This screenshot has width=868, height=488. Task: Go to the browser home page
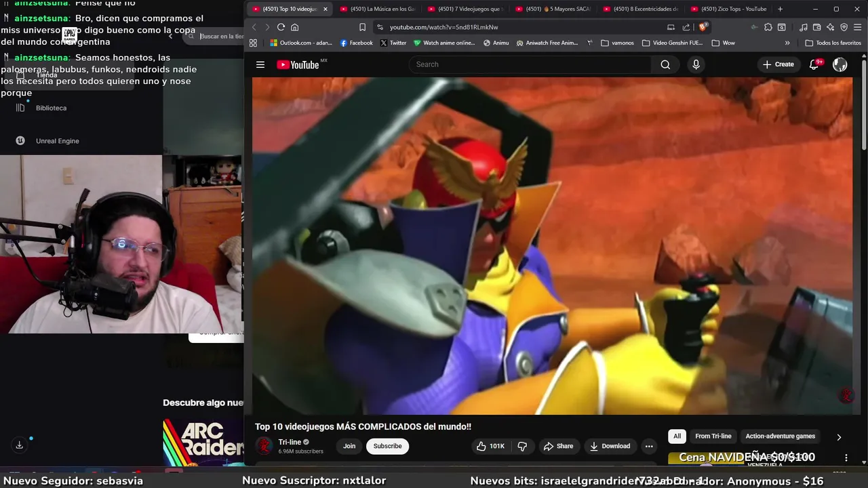(294, 27)
